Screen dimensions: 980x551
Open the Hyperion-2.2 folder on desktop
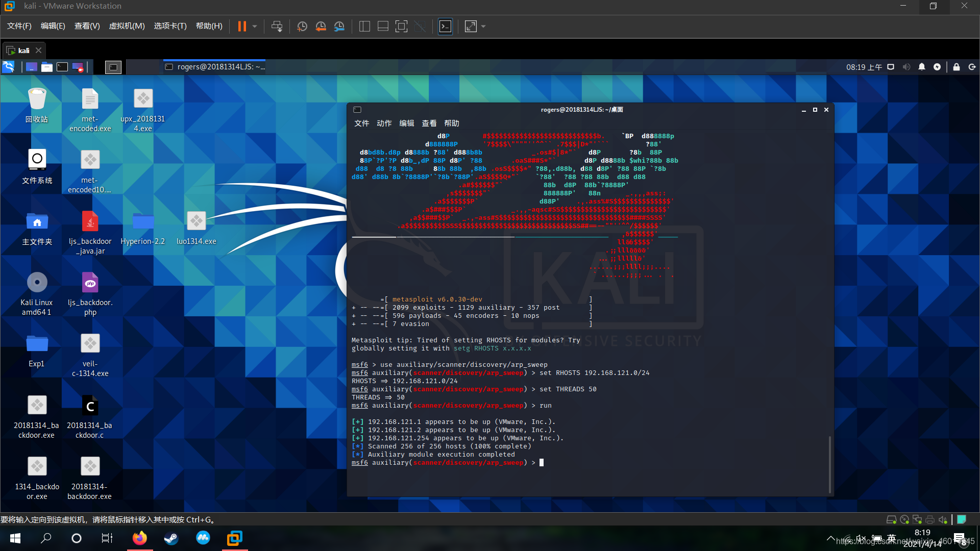(x=143, y=228)
